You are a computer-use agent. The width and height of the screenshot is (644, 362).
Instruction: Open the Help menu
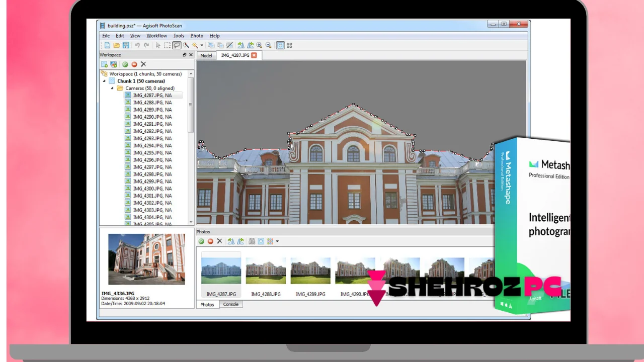(x=214, y=36)
